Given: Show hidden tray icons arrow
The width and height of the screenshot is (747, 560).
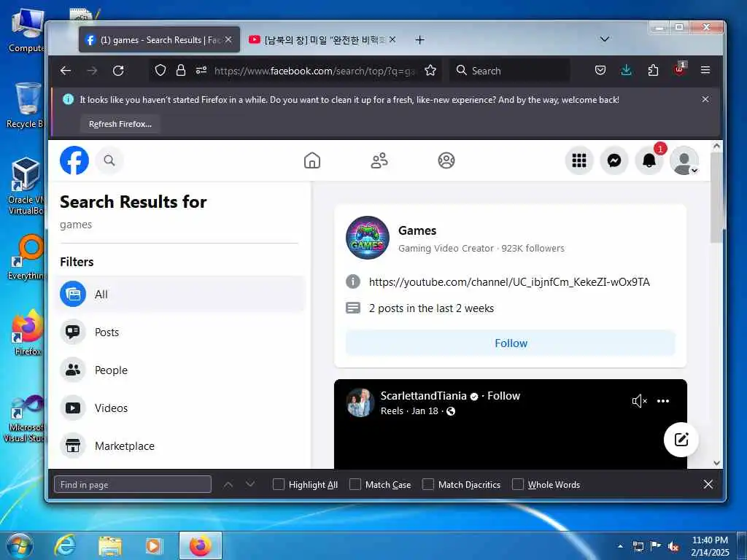Looking at the screenshot, I should point(620,546).
